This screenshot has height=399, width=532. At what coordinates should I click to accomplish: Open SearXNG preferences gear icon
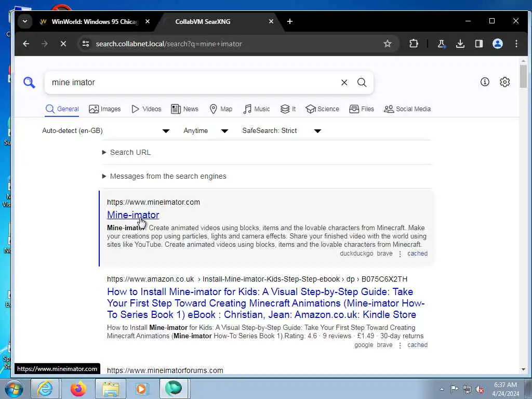pos(505,82)
